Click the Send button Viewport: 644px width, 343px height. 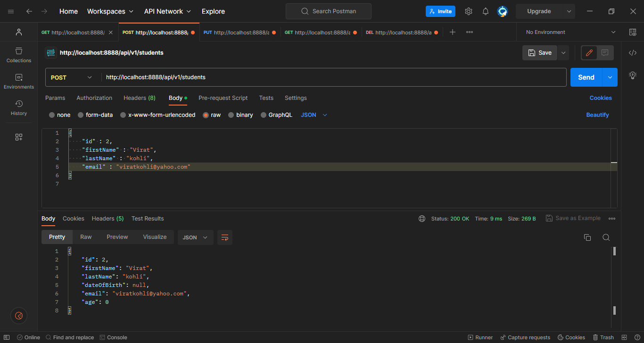(x=586, y=77)
